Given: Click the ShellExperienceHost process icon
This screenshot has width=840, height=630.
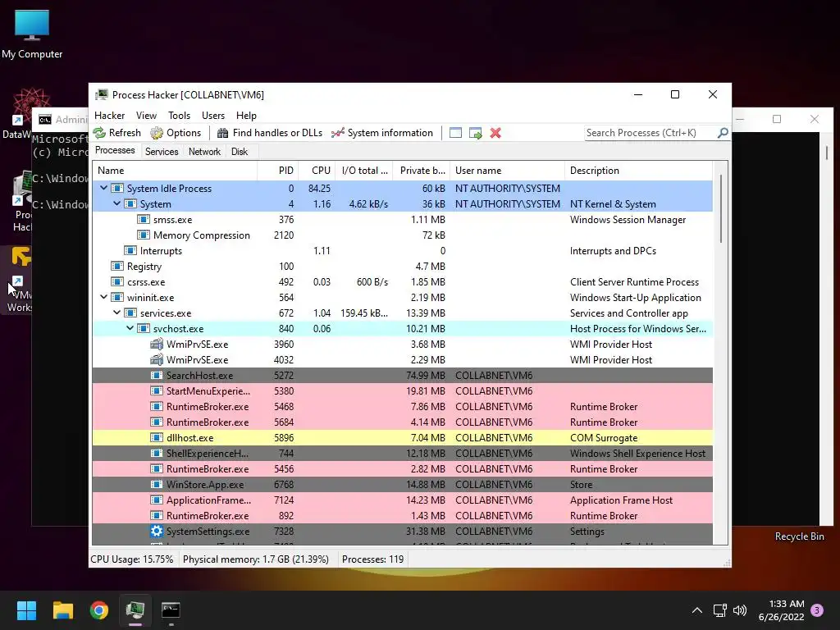Looking at the screenshot, I should point(157,453).
